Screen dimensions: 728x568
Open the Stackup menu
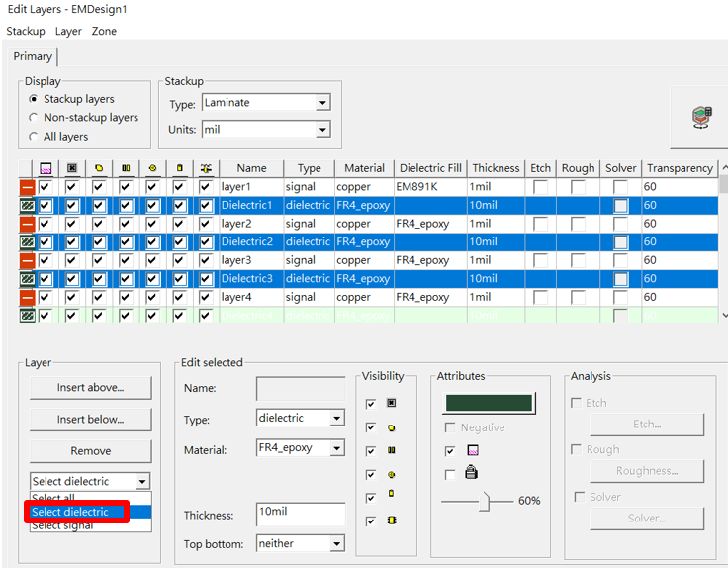coord(26,31)
